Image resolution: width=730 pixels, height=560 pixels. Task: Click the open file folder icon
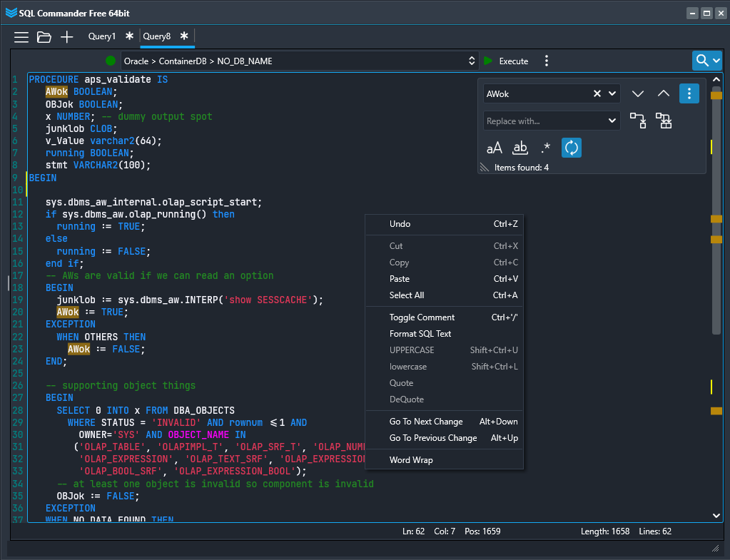(44, 36)
